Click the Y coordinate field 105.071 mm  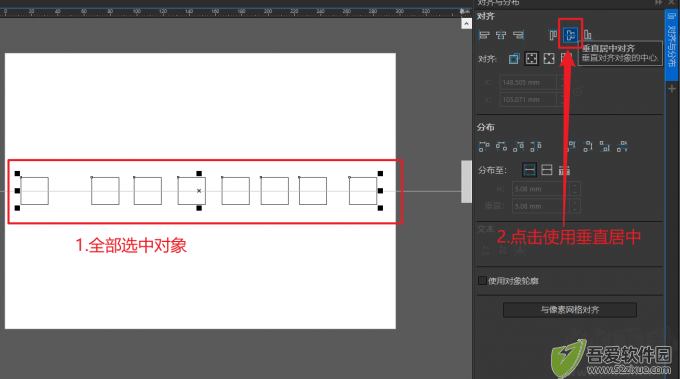pos(528,100)
